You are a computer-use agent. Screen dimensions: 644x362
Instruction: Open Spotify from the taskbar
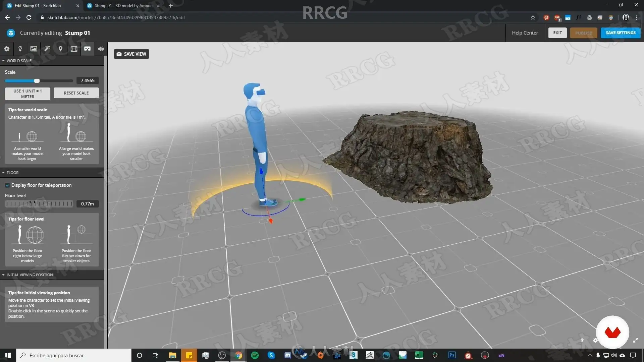[255, 355]
